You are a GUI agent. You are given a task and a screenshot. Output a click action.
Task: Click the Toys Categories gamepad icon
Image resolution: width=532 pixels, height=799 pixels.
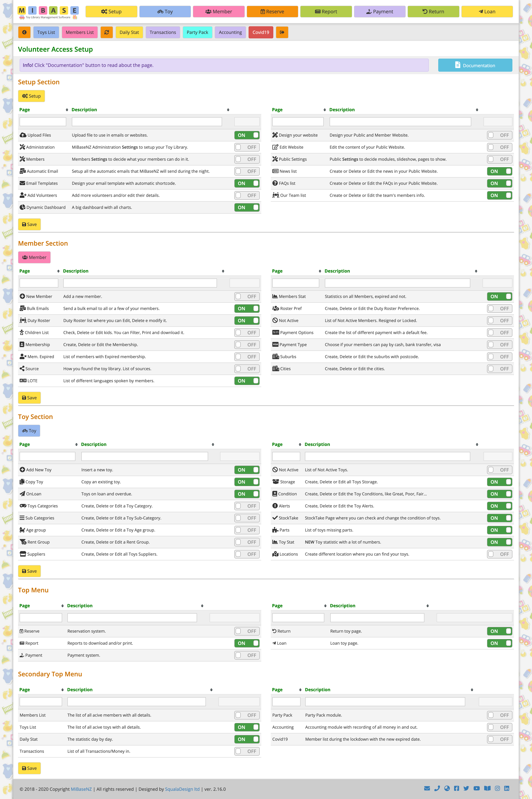click(23, 506)
